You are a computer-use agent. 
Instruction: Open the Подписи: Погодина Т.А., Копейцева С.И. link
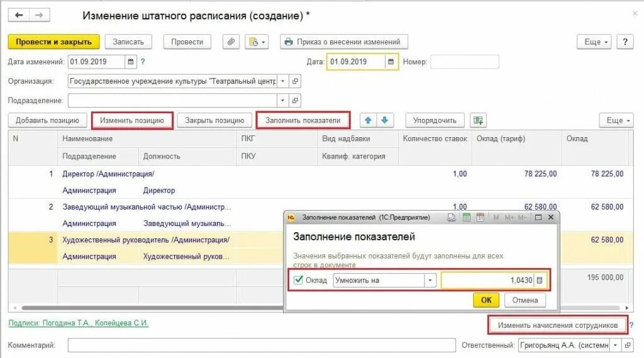tap(79, 323)
